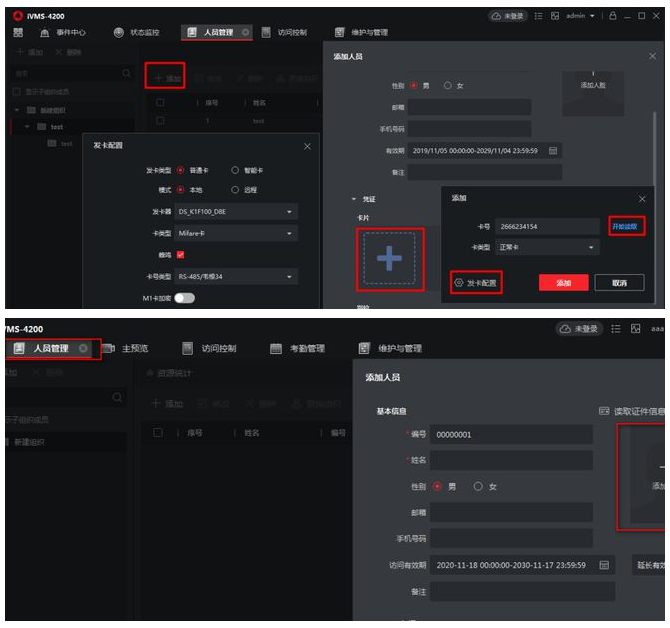
Task: Click the 开始读取 link
Action: pos(627,227)
